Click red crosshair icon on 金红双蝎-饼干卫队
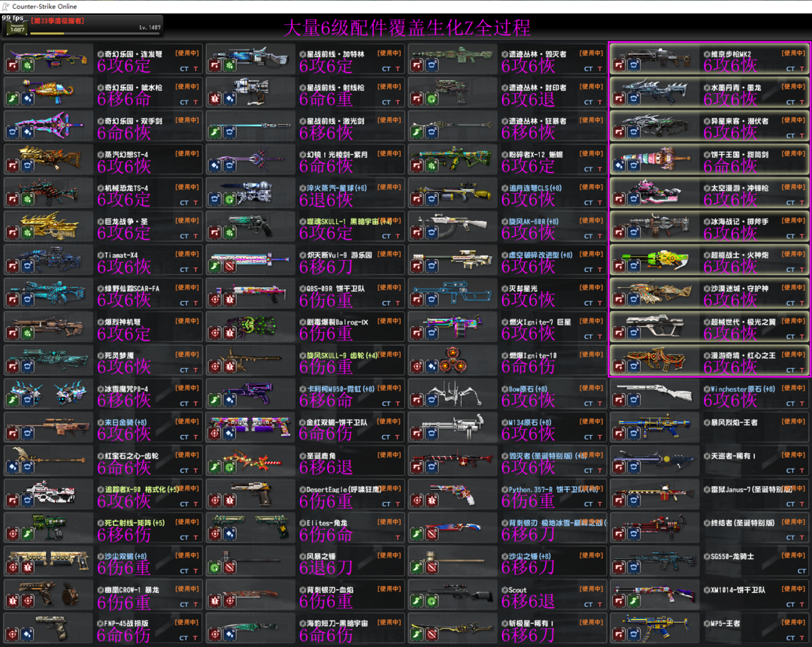This screenshot has width=812, height=647. [x=215, y=434]
